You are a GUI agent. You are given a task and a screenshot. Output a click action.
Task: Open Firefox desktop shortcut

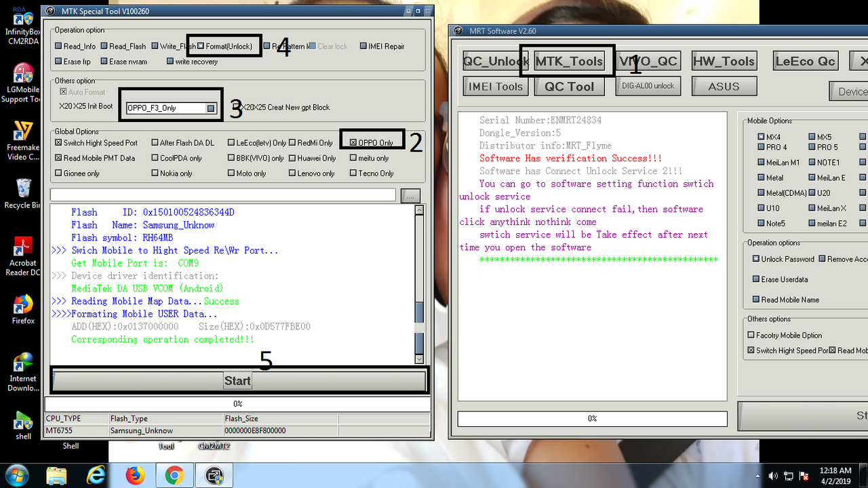click(x=22, y=309)
